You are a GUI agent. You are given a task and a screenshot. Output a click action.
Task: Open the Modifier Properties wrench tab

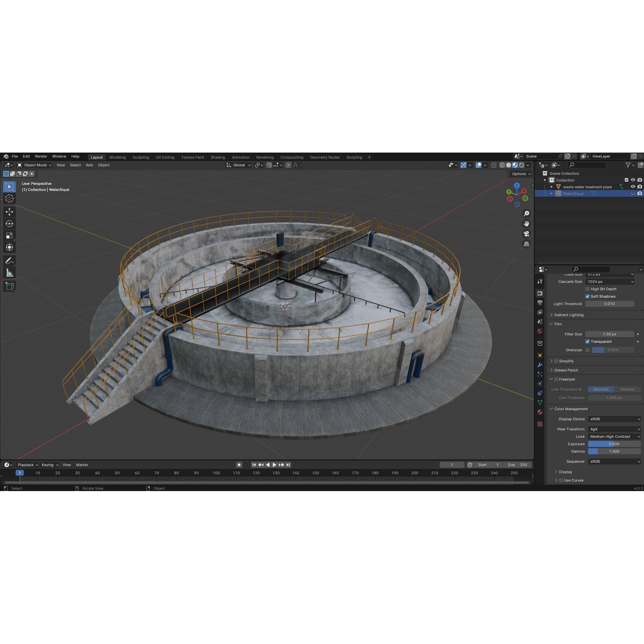pos(540,365)
